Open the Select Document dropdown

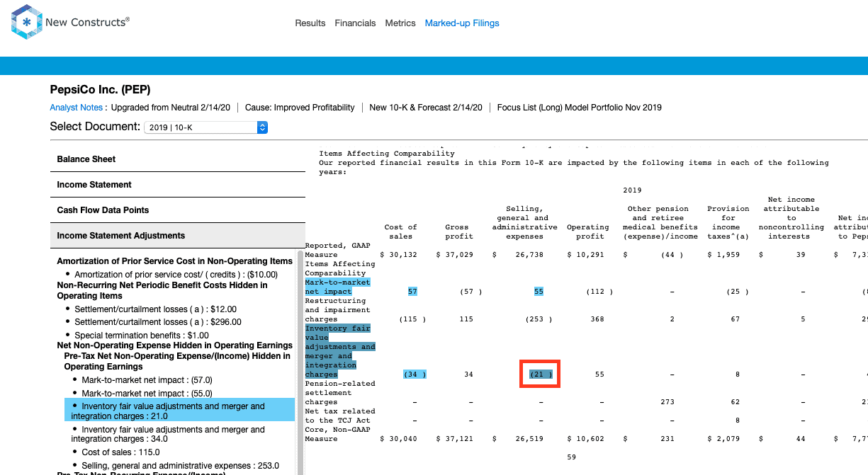pos(205,127)
